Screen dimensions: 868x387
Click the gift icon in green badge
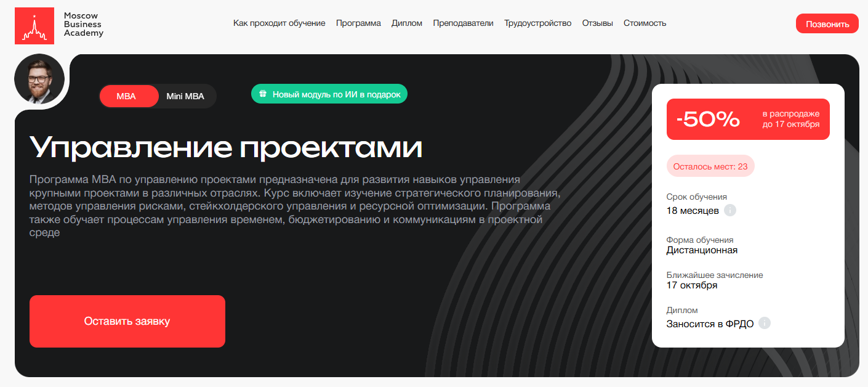pyautogui.click(x=263, y=94)
